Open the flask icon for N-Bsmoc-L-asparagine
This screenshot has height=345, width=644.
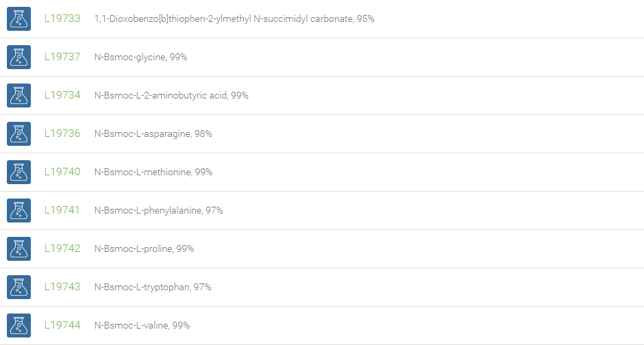[19, 133]
